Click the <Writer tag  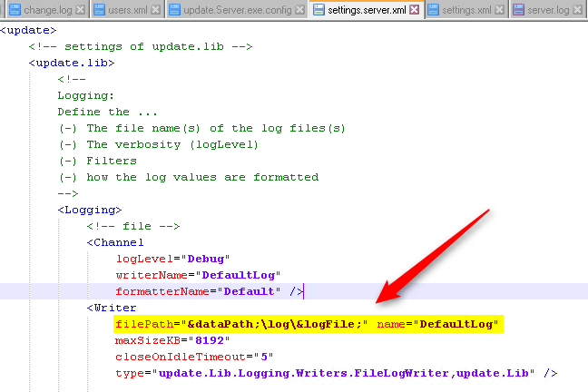tap(112, 308)
